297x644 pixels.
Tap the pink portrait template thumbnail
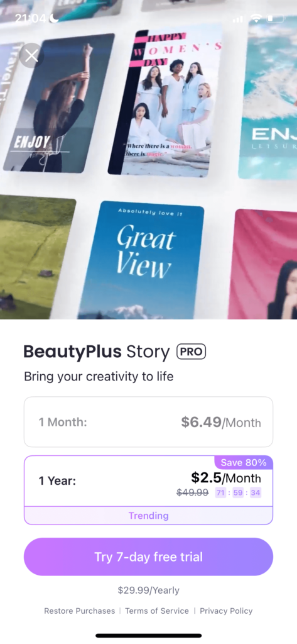coord(262,264)
